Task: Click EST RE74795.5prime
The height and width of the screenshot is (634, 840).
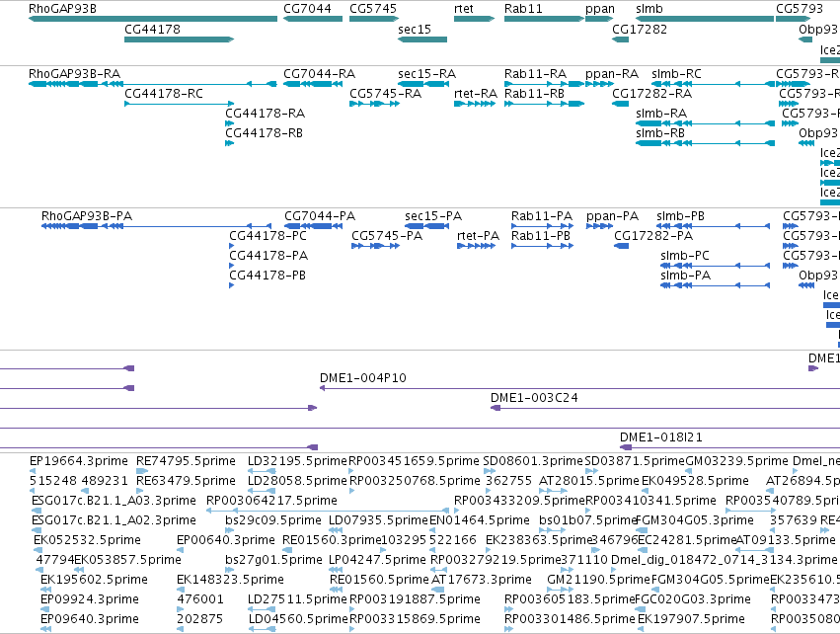Action: 142,471
